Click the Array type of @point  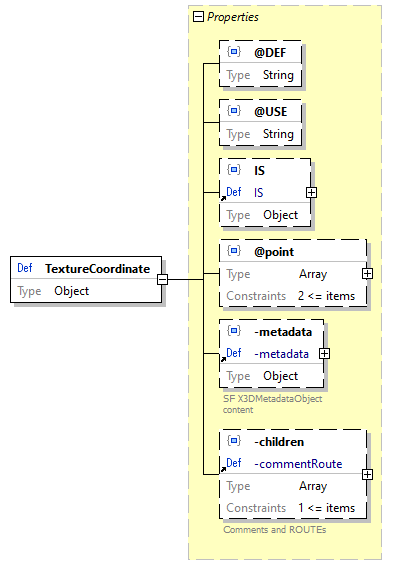pyautogui.click(x=313, y=274)
